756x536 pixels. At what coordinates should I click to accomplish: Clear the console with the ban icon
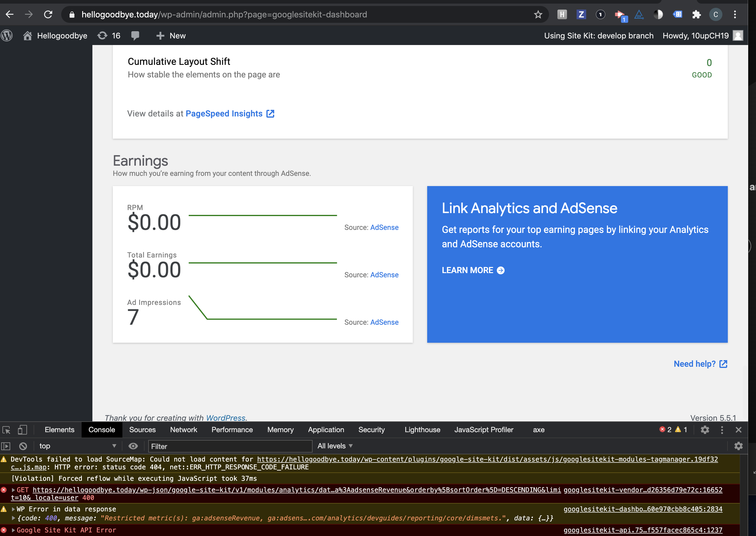point(23,446)
